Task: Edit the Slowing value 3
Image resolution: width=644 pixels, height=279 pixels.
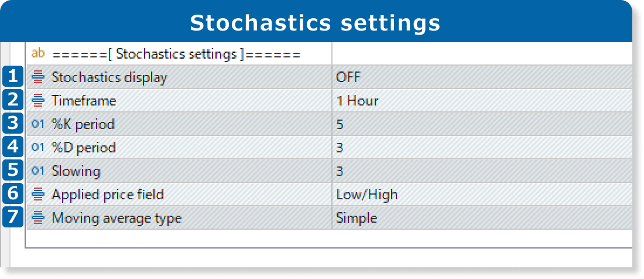Action: (340, 171)
